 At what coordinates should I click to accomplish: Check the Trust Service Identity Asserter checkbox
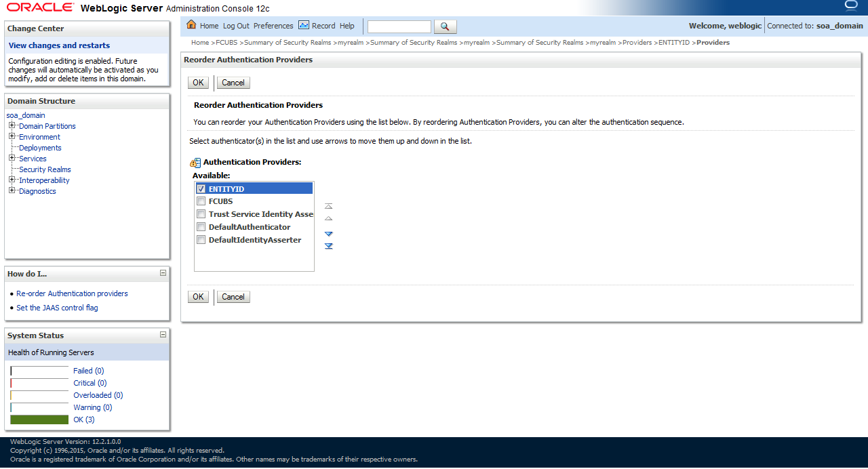coord(201,214)
